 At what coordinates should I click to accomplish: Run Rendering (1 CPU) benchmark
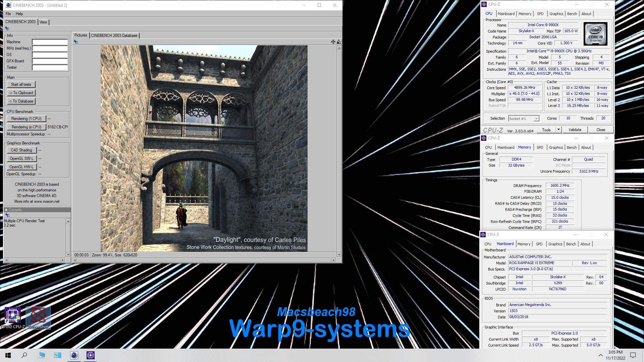click(26, 119)
